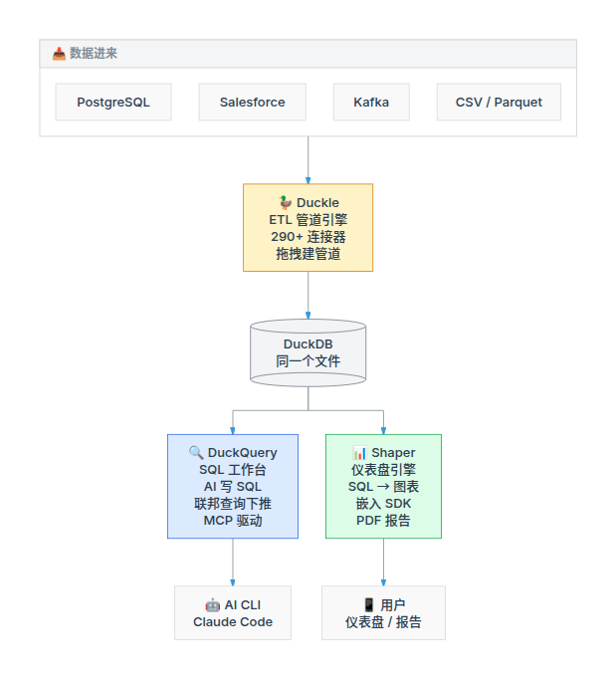Click the phone icon beside 用户
The height and width of the screenshot is (683, 616).
point(369,605)
